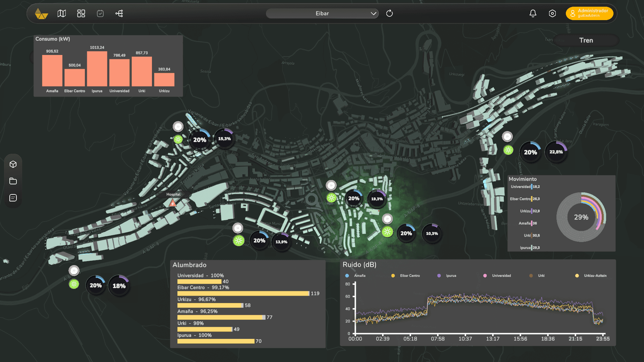Viewport: 644px width, 362px height.
Task: Select the 22,8% gauge marker
Action: click(x=556, y=152)
